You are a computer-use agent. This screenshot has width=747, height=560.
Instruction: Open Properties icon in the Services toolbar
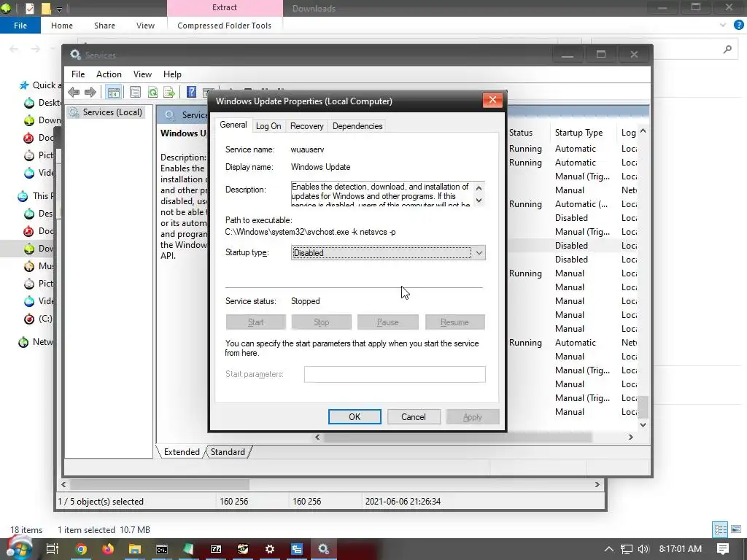[x=135, y=92]
